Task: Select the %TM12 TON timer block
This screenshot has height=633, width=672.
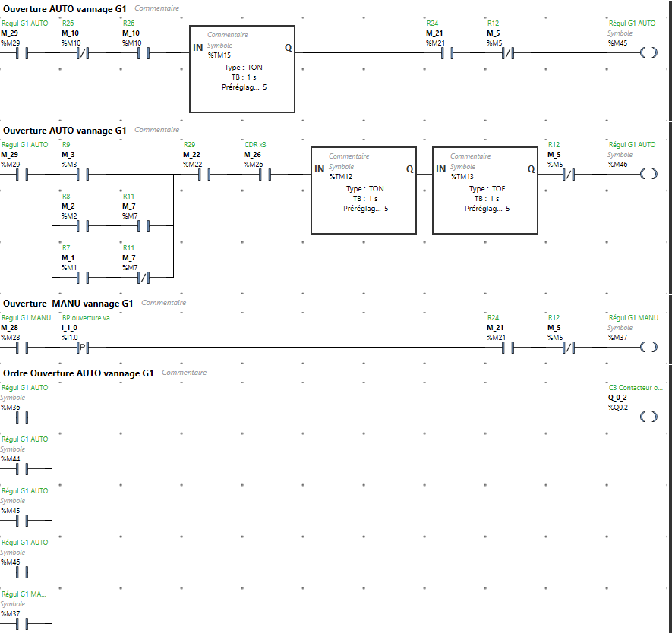Action: tap(364, 191)
